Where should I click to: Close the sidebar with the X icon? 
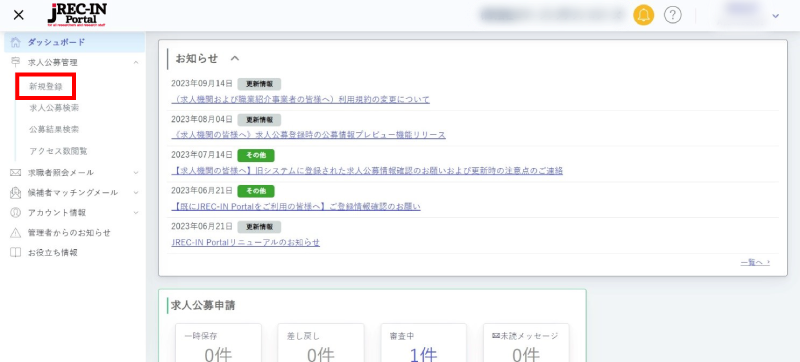point(18,15)
